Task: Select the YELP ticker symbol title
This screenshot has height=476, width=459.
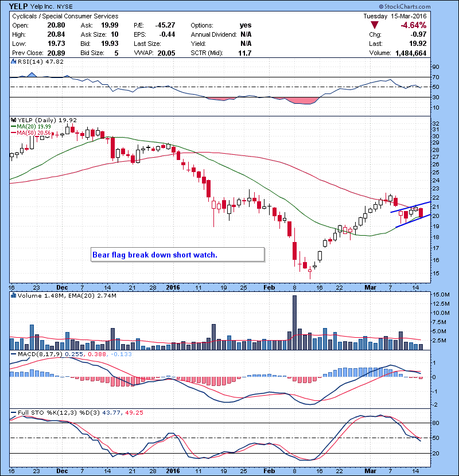Action: pos(18,6)
